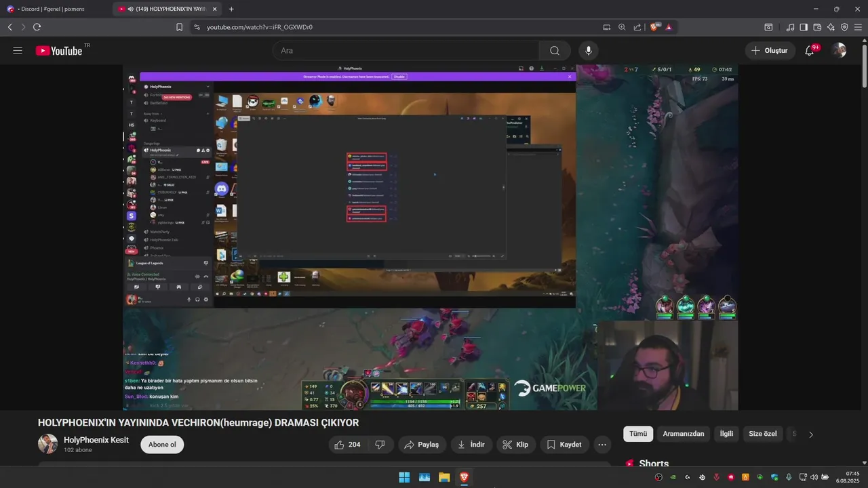
Task: Toggle the browser sidebar panel
Action: 804,27
